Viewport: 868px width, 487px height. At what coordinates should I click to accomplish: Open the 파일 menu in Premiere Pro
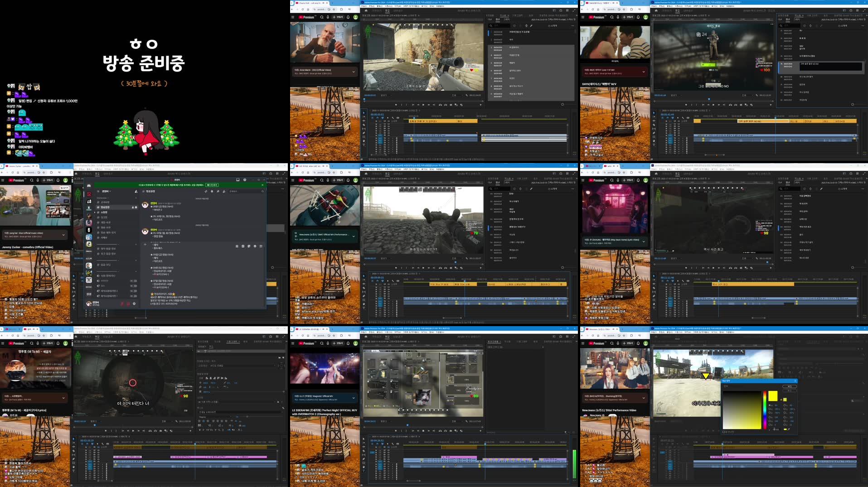pyautogui.click(x=365, y=7)
